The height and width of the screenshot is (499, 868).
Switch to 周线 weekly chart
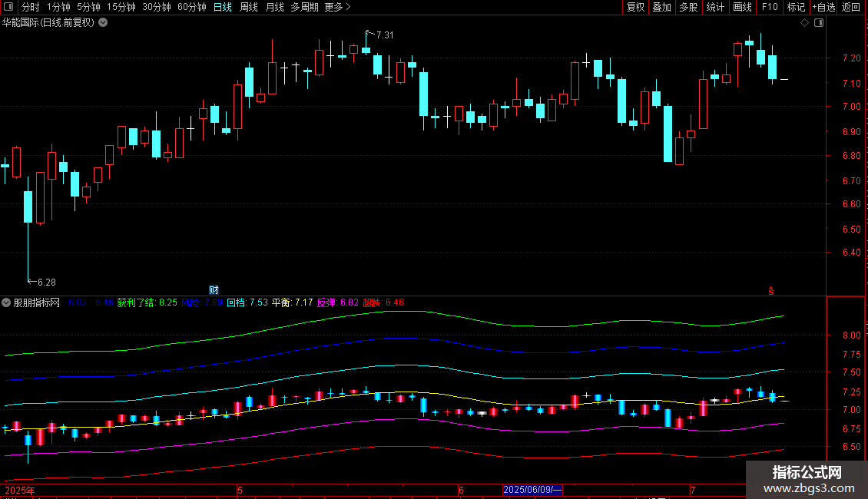(249, 7)
